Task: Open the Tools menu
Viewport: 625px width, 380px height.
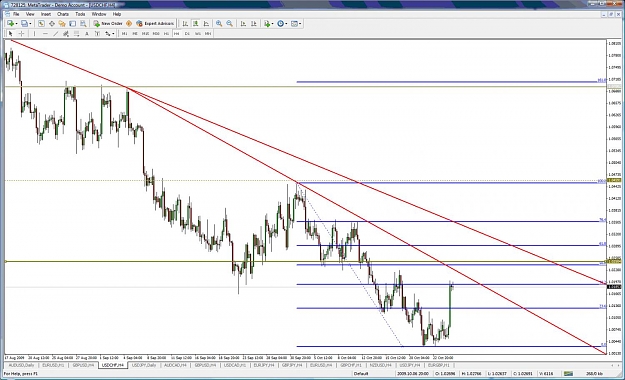Action: coord(80,14)
